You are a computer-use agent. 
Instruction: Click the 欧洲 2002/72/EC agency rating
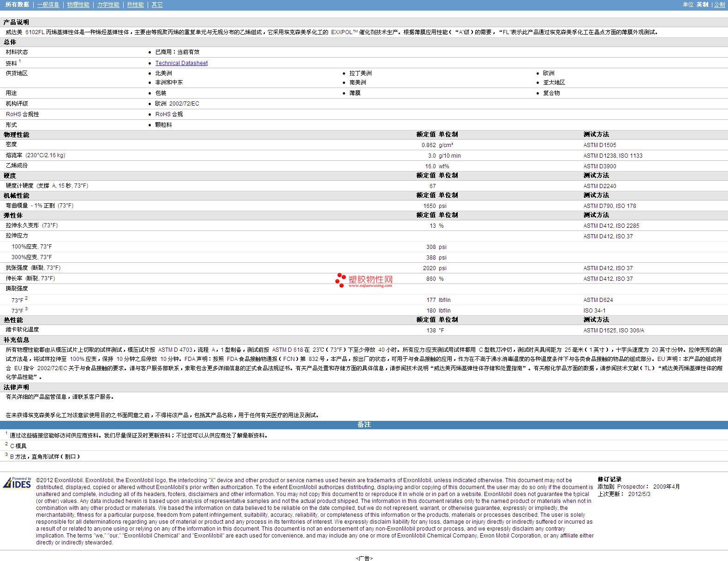[177, 104]
